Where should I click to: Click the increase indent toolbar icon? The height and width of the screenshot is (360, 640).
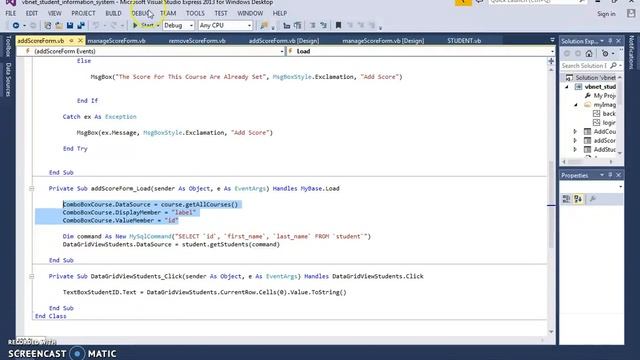pos(298,25)
